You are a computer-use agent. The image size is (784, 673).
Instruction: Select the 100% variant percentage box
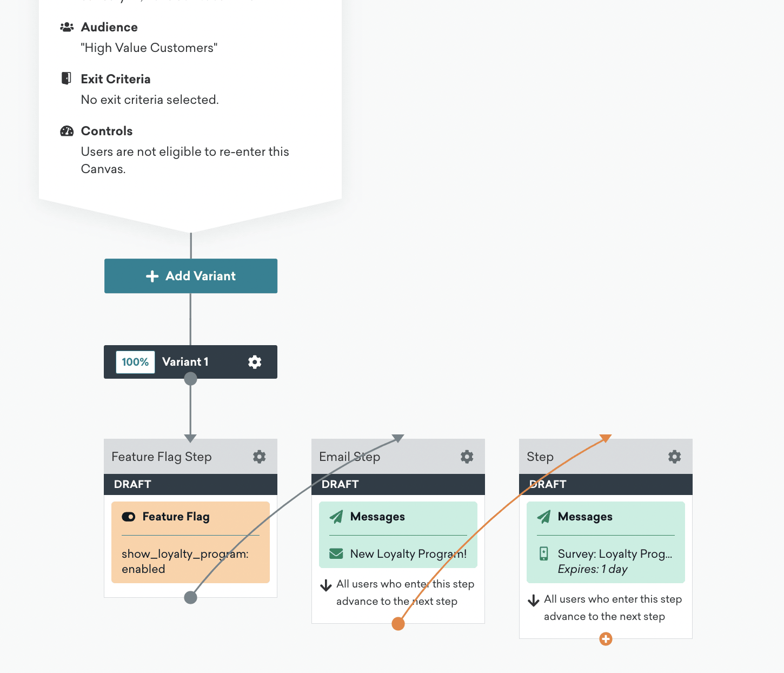(135, 362)
